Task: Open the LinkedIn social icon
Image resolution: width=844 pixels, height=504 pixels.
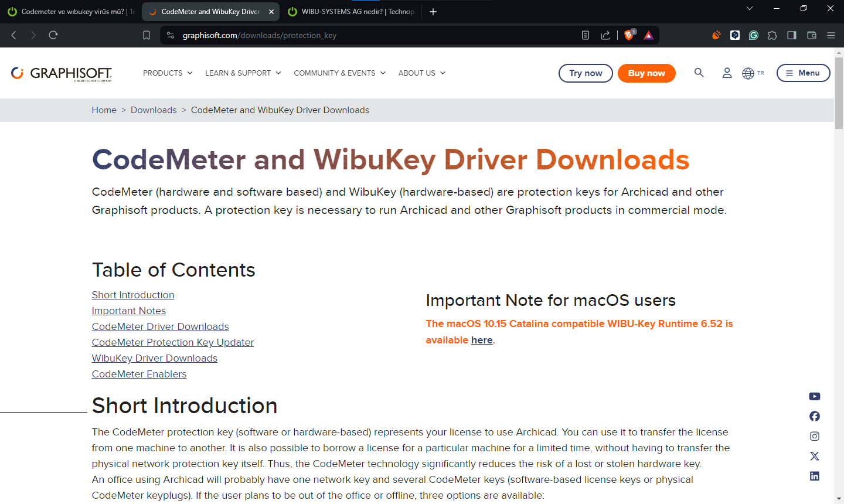Action: (x=815, y=476)
